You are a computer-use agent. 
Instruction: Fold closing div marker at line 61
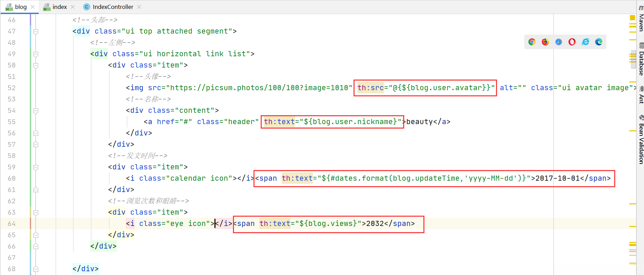click(x=36, y=190)
